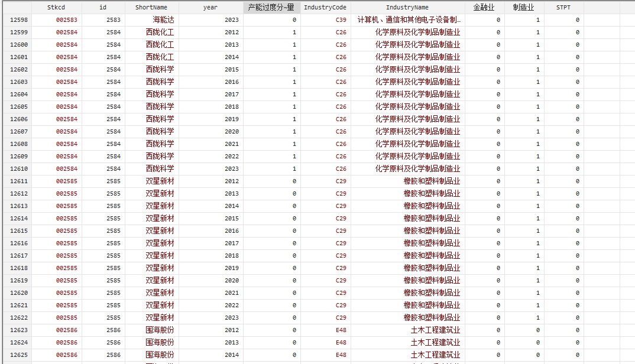Screen dimensions: 635x364
Task: Click year 2015 in row 12614
Action: pos(232,219)
